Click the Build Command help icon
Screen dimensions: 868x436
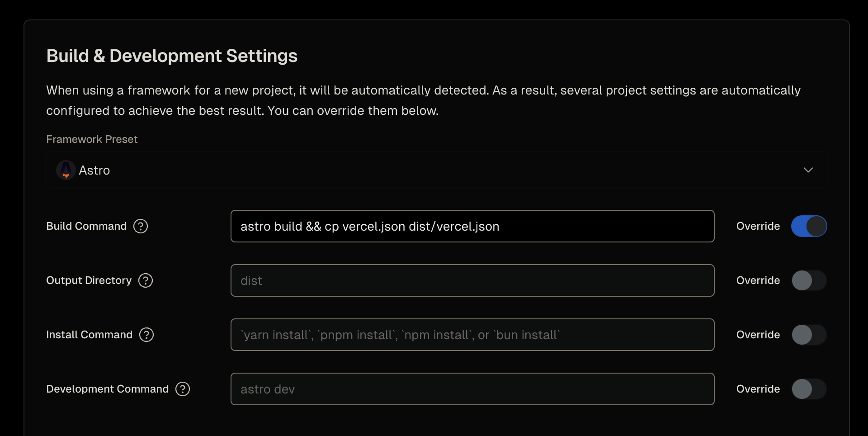tap(141, 226)
